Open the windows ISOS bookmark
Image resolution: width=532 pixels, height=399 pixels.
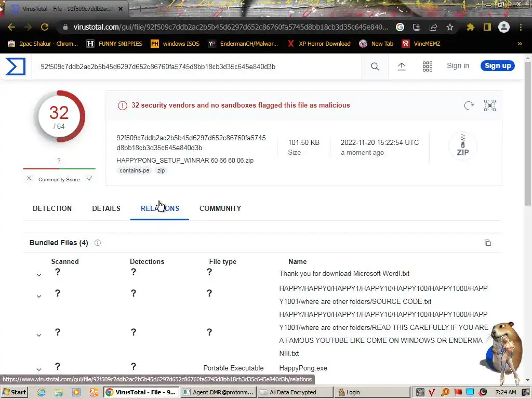175,44
